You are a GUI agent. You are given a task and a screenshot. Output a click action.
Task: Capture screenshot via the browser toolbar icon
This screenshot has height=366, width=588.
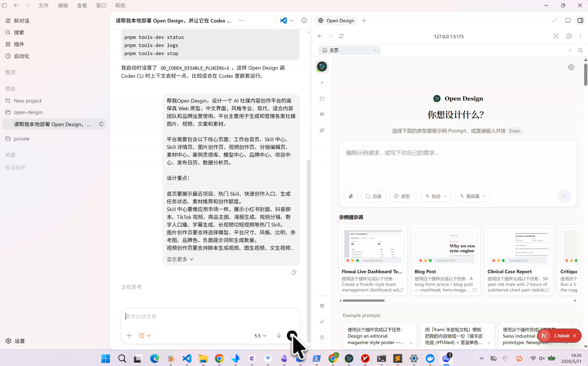pyautogui.click(x=556, y=36)
